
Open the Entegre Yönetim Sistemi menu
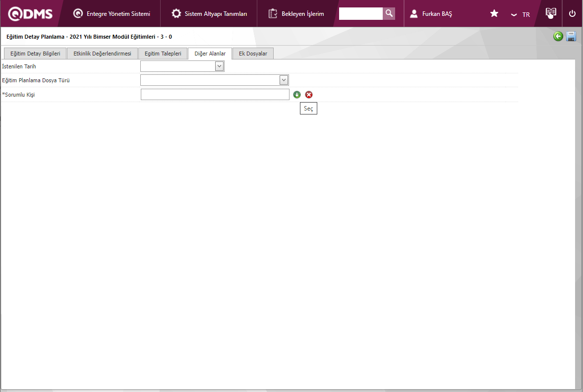[x=112, y=14]
